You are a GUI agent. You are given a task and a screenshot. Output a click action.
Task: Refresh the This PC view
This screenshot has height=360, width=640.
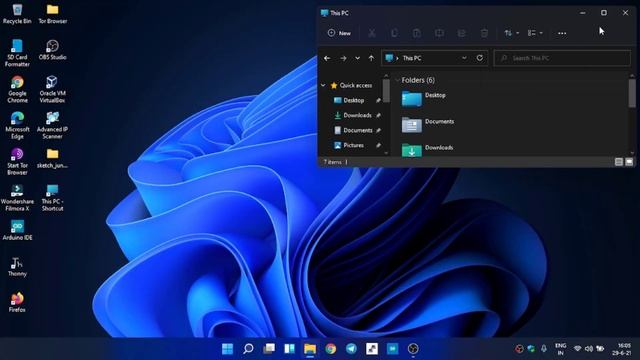(480, 58)
